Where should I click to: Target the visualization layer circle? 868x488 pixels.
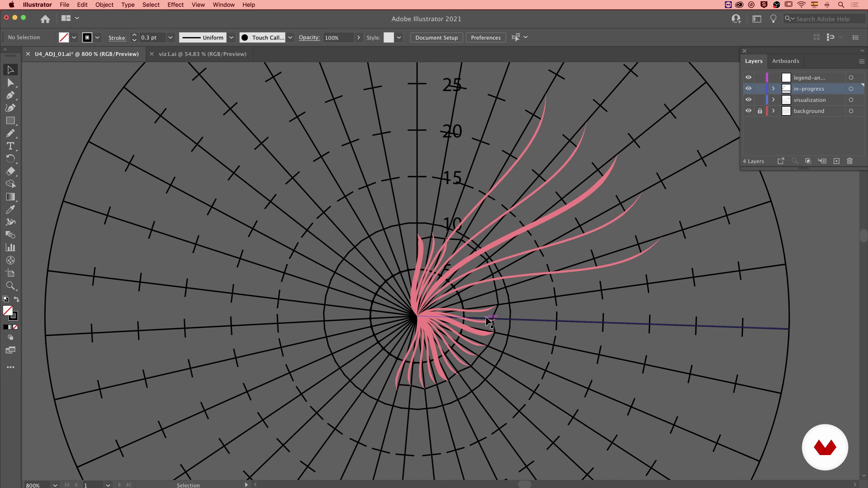pos(851,100)
